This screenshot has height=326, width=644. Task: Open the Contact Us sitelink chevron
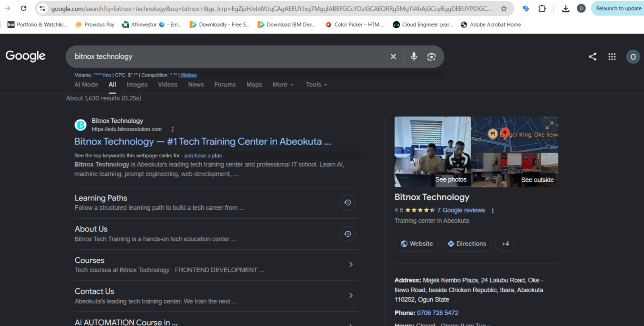coord(351,295)
